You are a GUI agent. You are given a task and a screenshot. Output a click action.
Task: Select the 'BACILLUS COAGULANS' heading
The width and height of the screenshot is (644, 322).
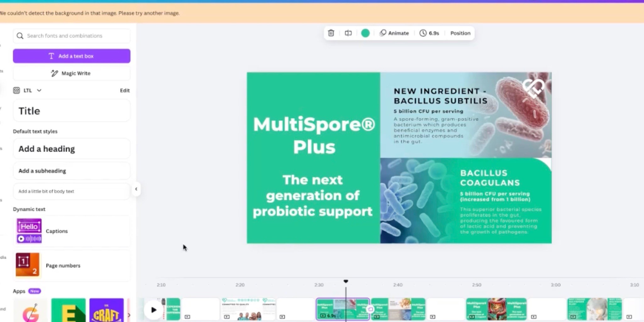(x=490, y=178)
